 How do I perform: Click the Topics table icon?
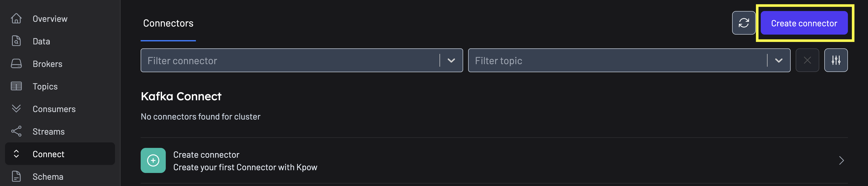[x=16, y=86]
